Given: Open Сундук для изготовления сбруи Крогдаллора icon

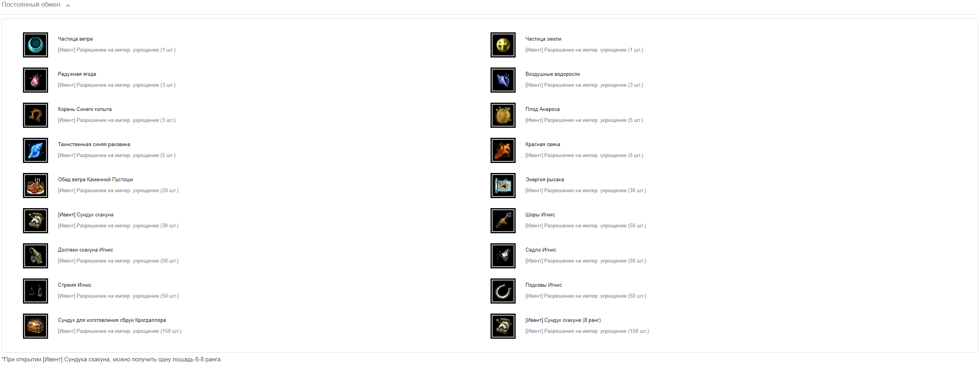Looking at the screenshot, I should pos(36,326).
